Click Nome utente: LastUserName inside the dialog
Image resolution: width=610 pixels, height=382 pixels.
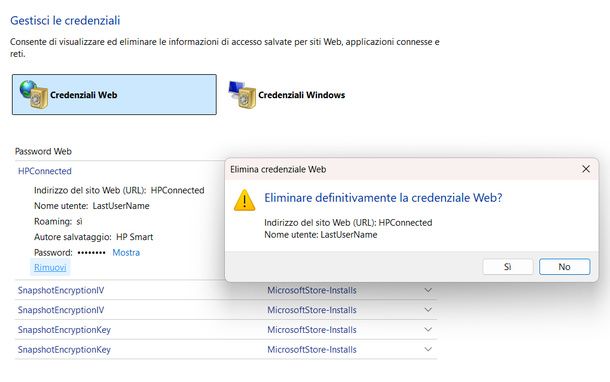coord(321,235)
